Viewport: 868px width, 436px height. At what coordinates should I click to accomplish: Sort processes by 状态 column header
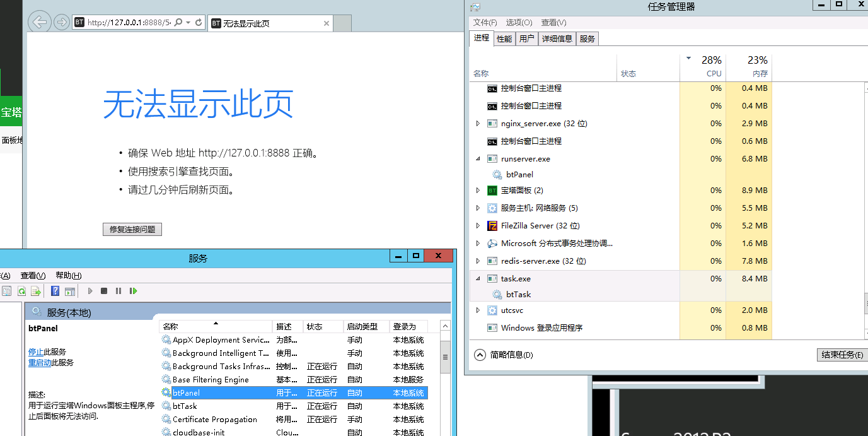tap(648, 68)
